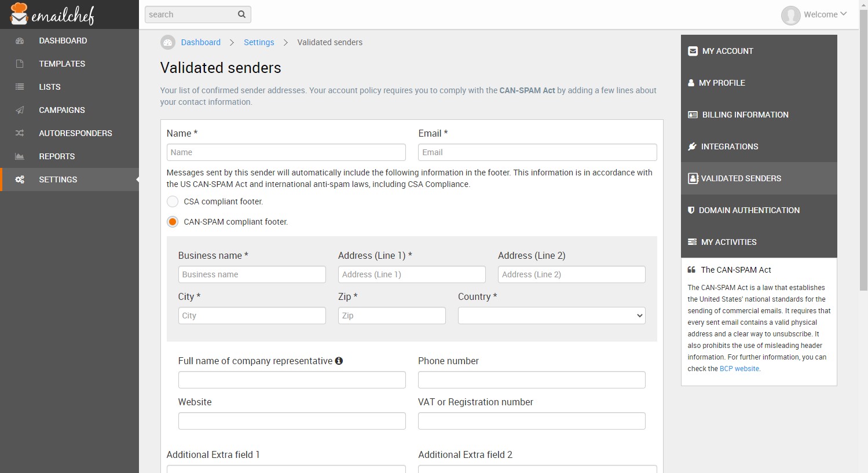Click the quote icon beside The CAN-SPAM Act

[x=691, y=270]
